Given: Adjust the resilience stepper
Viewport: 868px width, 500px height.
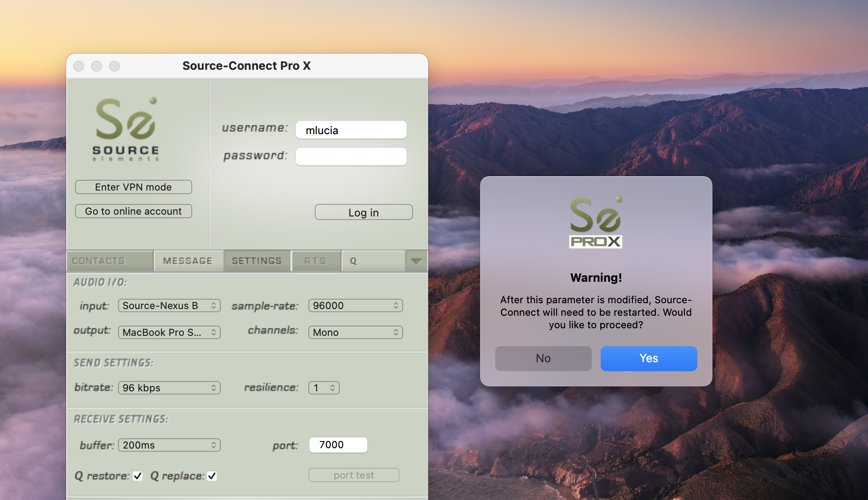Looking at the screenshot, I should 324,388.
